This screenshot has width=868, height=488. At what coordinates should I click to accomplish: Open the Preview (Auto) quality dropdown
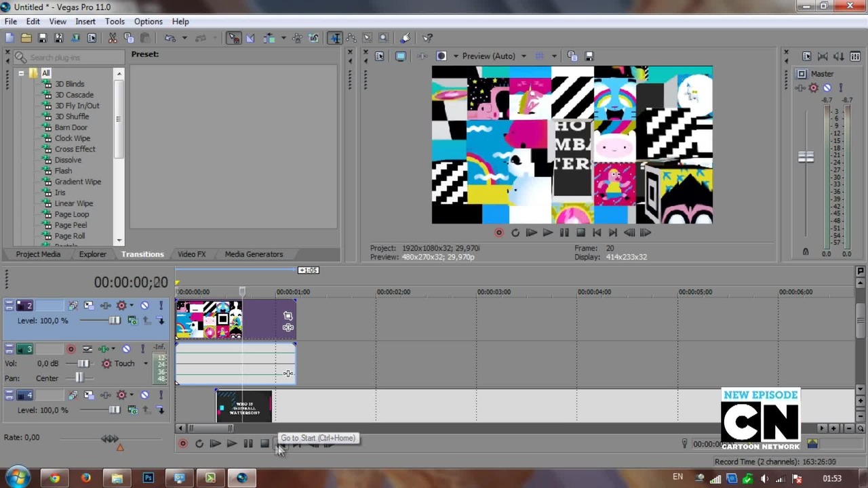tap(524, 56)
